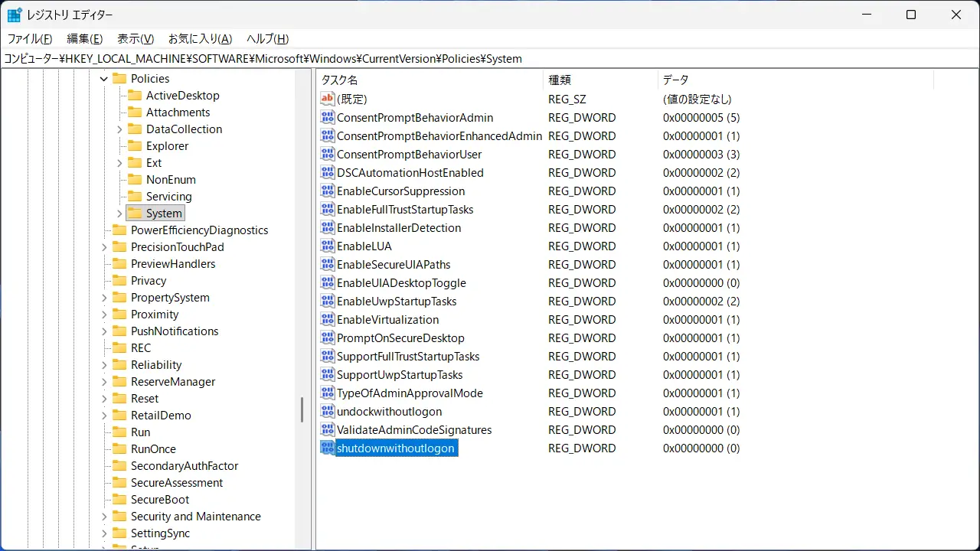This screenshot has width=980, height=551.
Task: Select the SettingSync key
Action: point(160,533)
